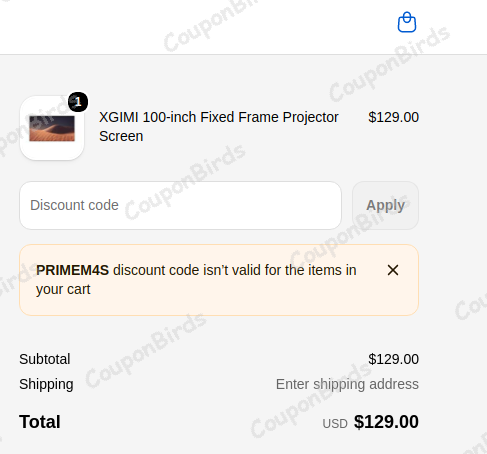The width and height of the screenshot is (487, 454).
Task: Click the bold PRIMEM4S code text
Action: [72, 270]
